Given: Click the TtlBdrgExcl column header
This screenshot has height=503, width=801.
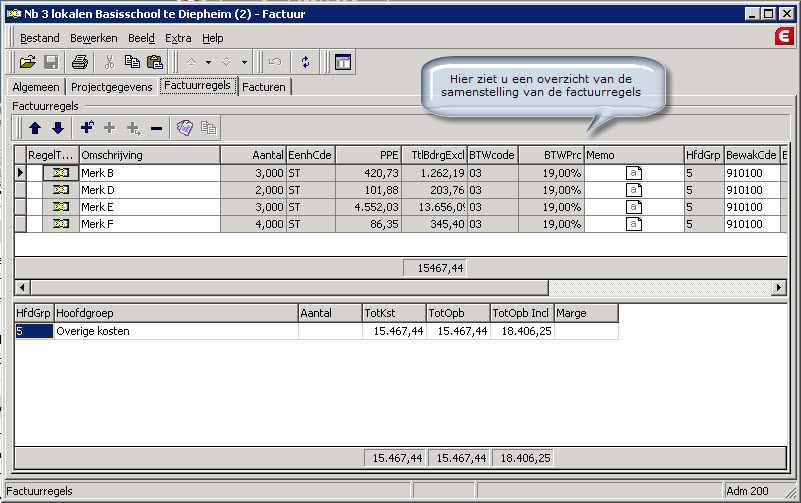Looking at the screenshot, I should (x=434, y=155).
